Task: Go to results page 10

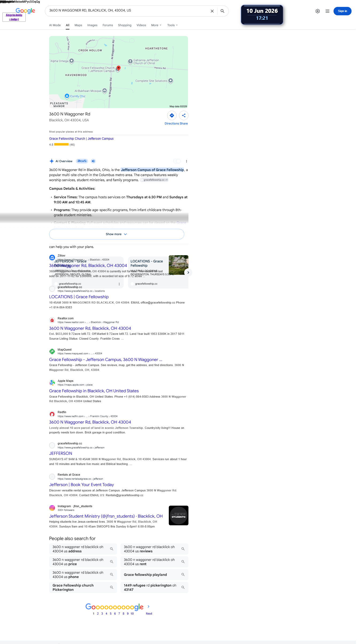Action: click(x=132, y=614)
